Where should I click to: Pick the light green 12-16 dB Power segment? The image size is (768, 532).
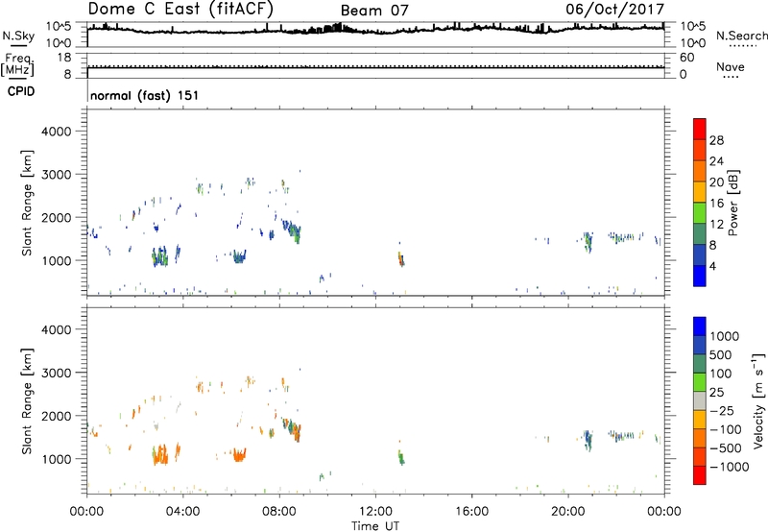point(700,213)
